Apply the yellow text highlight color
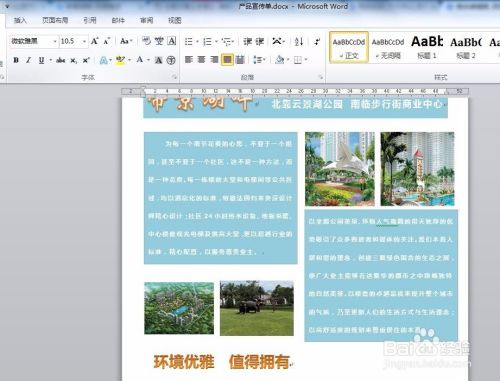 click(120, 60)
